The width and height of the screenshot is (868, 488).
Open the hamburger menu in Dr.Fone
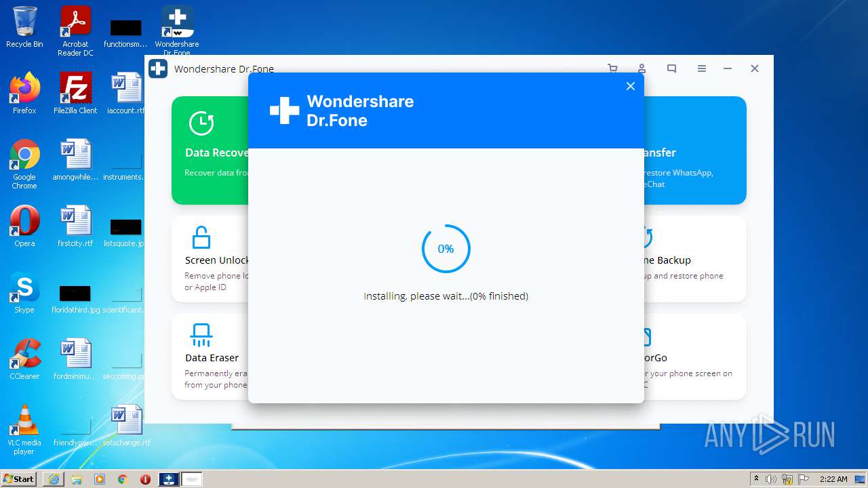pos(702,68)
